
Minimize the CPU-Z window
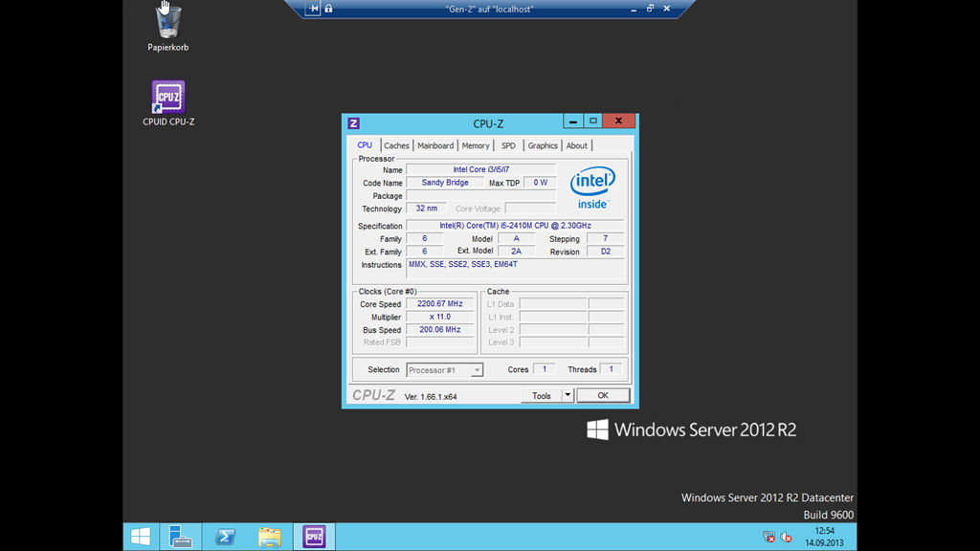[x=573, y=121]
